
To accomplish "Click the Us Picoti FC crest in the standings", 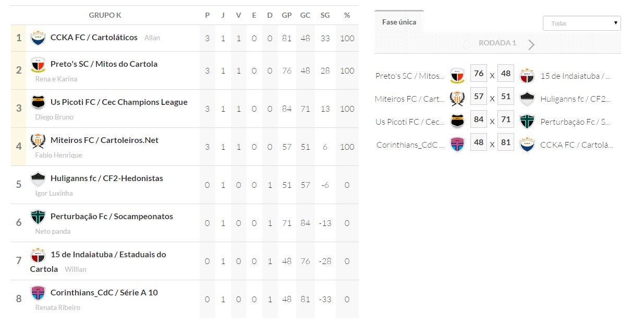I will tap(38, 103).
